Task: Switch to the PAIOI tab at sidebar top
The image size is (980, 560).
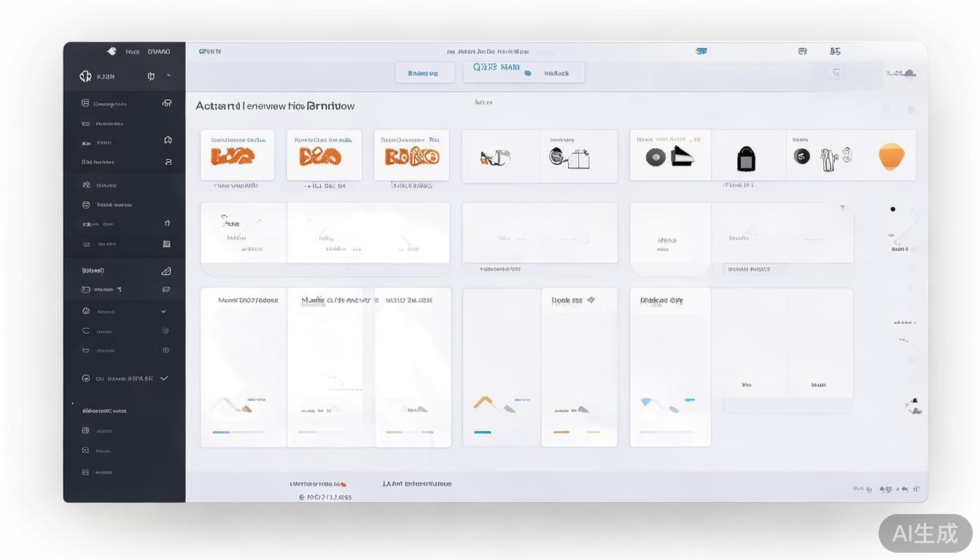Action: (x=131, y=51)
